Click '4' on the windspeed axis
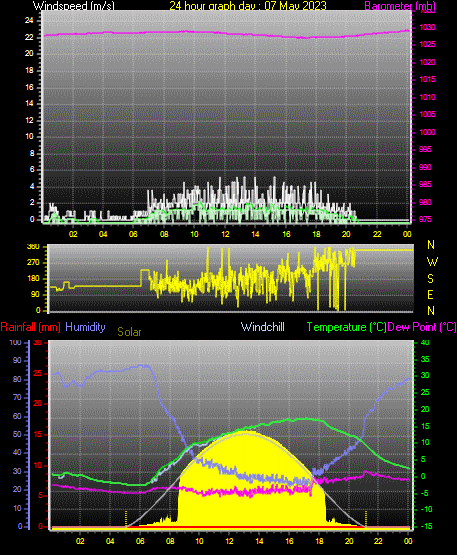This screenshot has width=457, height=555. click(32, 187)
